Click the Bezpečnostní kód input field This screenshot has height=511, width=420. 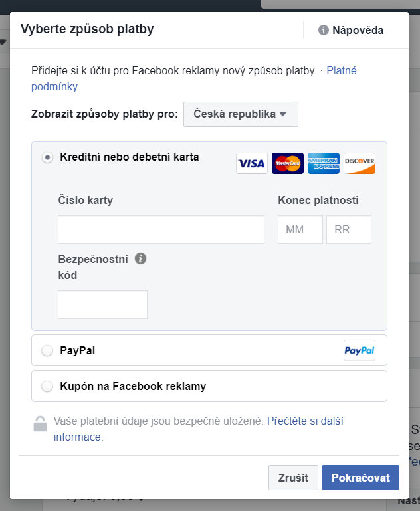pyautogui.click(x=102, y=304)
